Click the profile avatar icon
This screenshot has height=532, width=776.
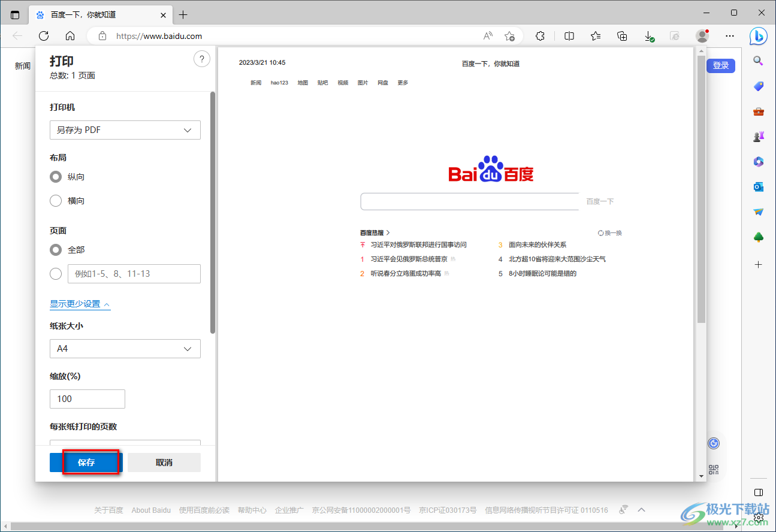[702, 36]
